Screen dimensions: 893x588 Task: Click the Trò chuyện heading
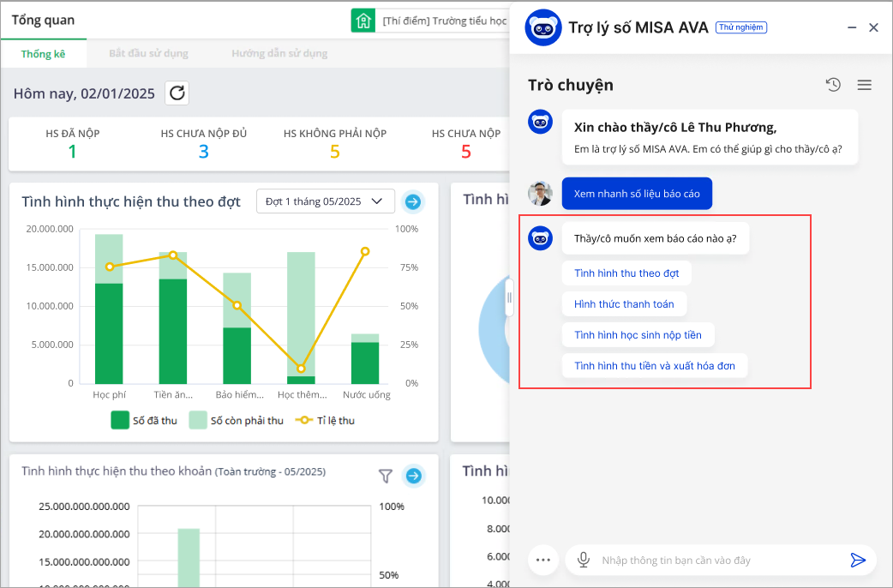[x=571, y=85]
